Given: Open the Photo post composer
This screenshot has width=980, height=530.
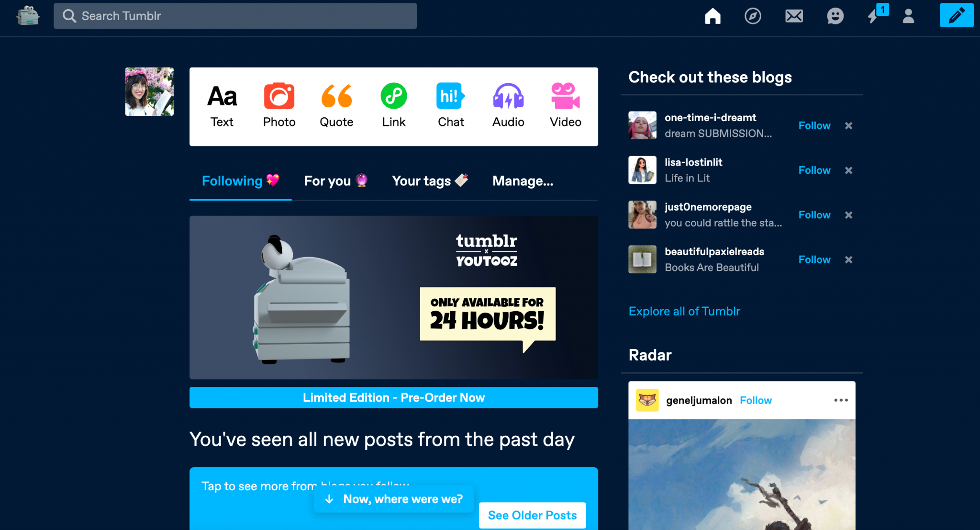Looking at the screenshot, I should pos(279,104).
